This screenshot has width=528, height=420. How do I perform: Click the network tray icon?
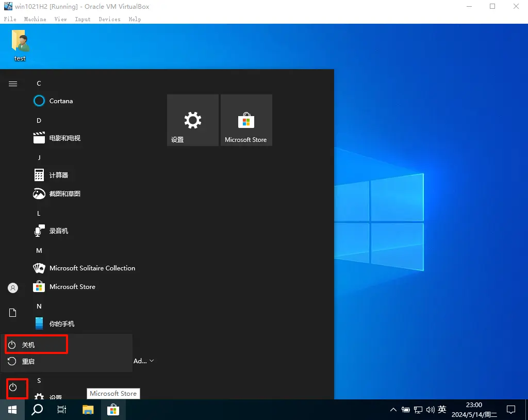(x=418, y=410)
